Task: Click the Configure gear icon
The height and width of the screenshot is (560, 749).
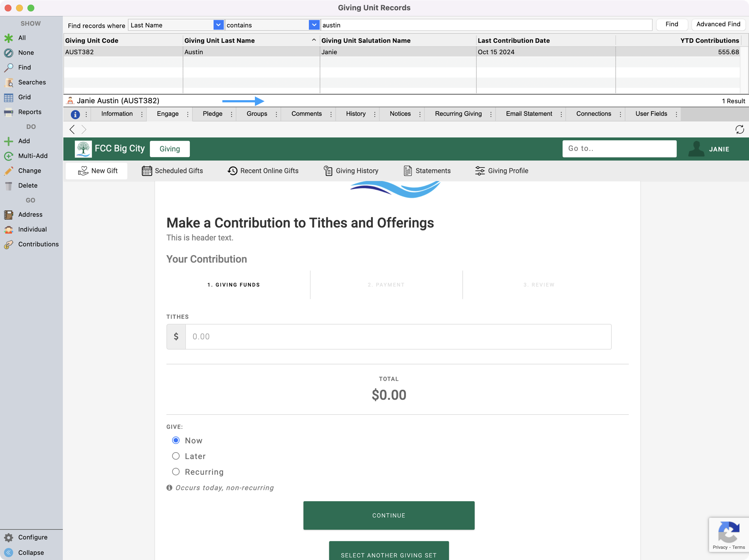Action: (9, 537)
